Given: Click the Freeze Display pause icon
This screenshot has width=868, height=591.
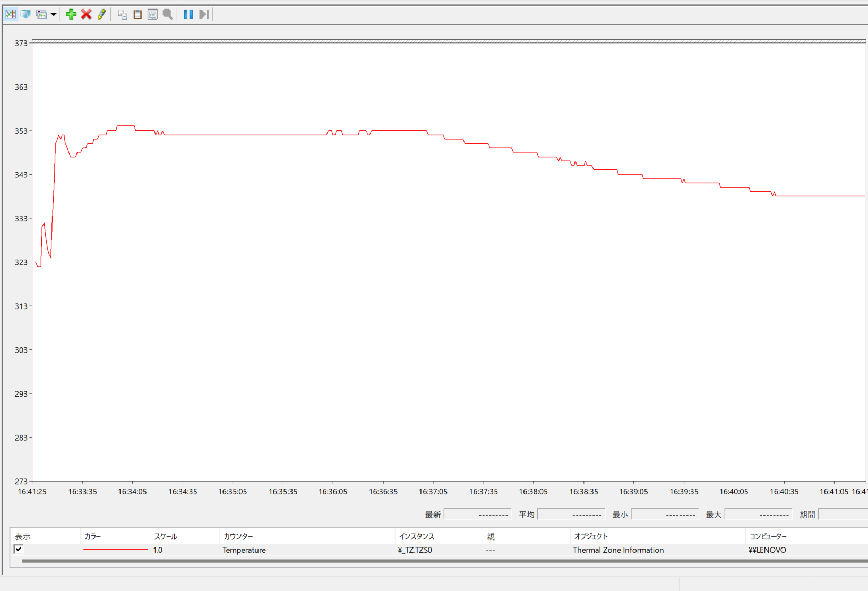Looking at the screenshot, I should tap(188, 14).
